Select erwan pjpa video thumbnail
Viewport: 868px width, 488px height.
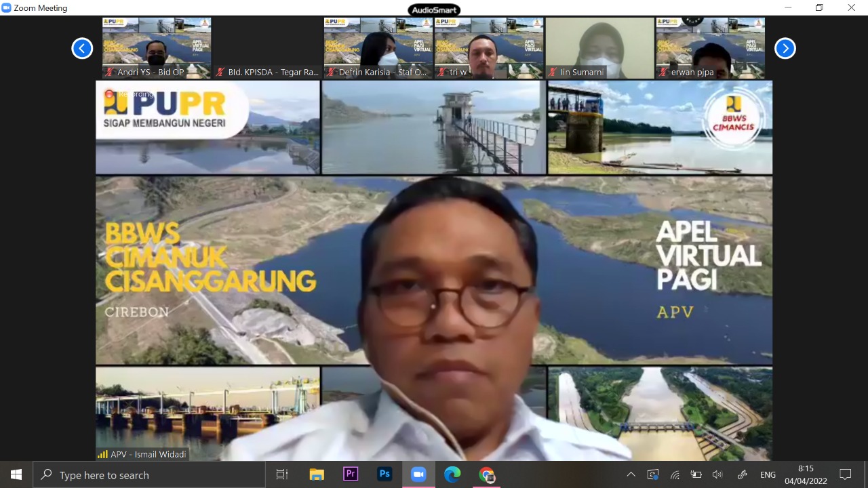[710, 48]
